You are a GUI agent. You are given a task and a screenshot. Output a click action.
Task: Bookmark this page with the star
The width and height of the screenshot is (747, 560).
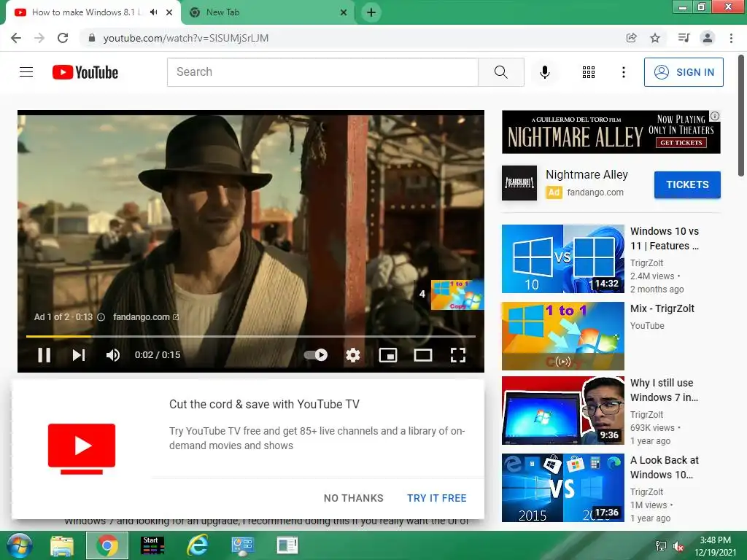coord(655,38)
